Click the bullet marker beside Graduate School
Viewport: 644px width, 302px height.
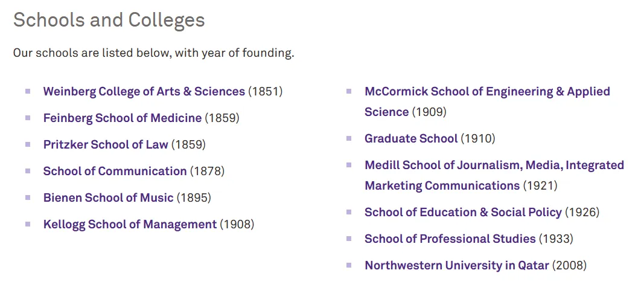pos(349,138)
